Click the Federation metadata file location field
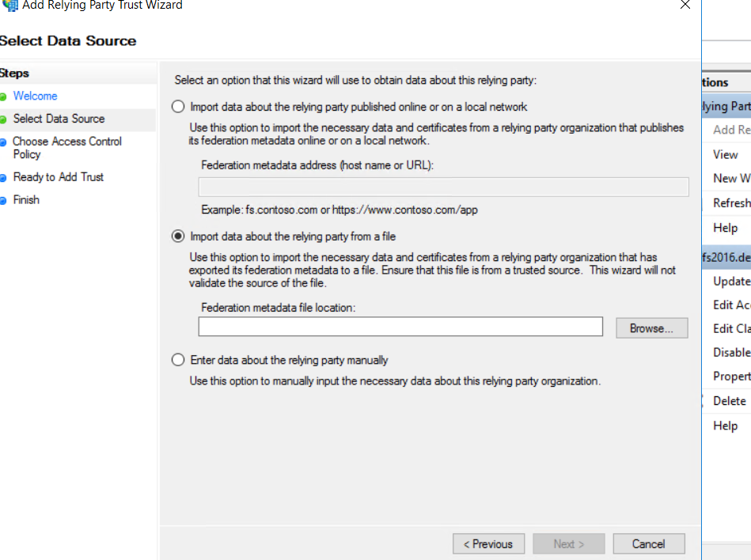This screenshot has width=751, height=560. pyautogui.click(x=400, y=327)
